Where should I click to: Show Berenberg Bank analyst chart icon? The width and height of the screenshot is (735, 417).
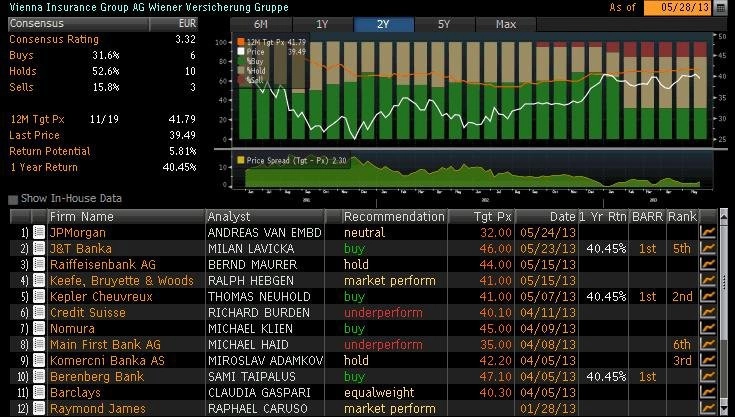tap(708, 376)
